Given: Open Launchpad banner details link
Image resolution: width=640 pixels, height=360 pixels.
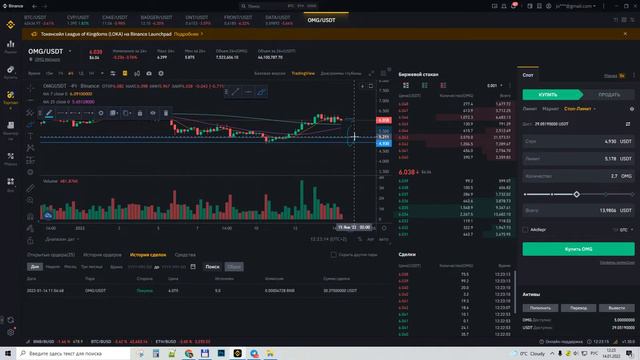Looking at the screenshot, I should pos(188,34).
